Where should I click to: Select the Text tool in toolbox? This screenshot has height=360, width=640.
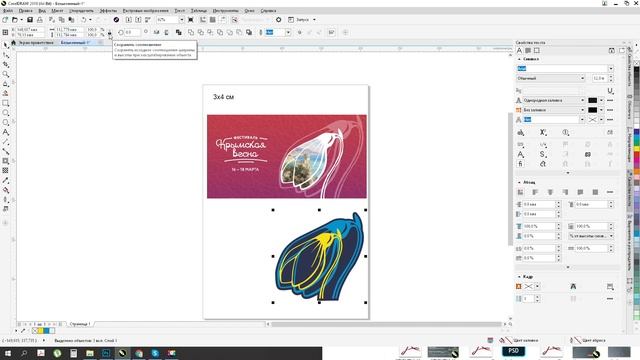coord(5,132)
